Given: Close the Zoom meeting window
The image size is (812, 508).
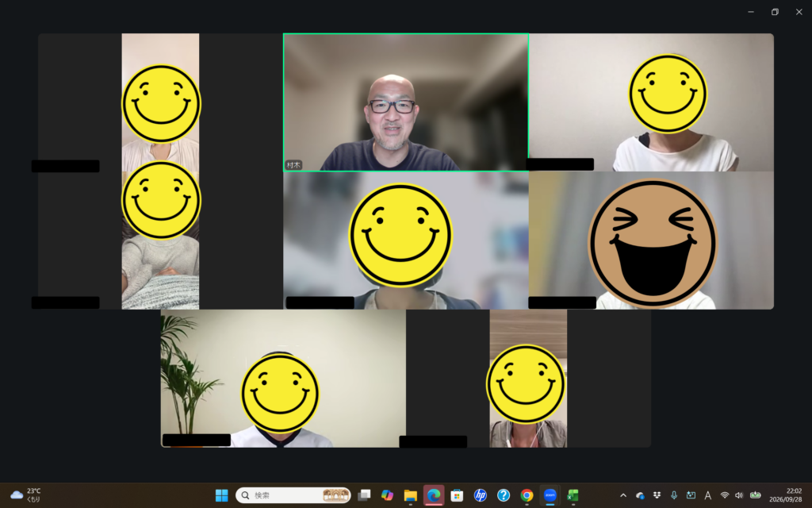Looking at the screenshot, I should click(x=799, y=12).
